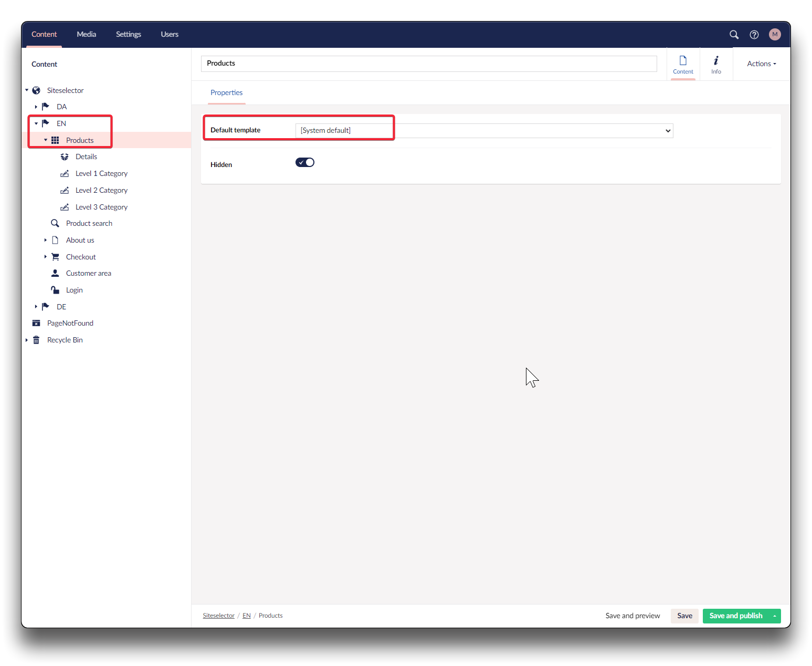Viewport: 812px width, 666px height.
Task: Click the Recycle Bin trash icon
Action: (36, 340)
